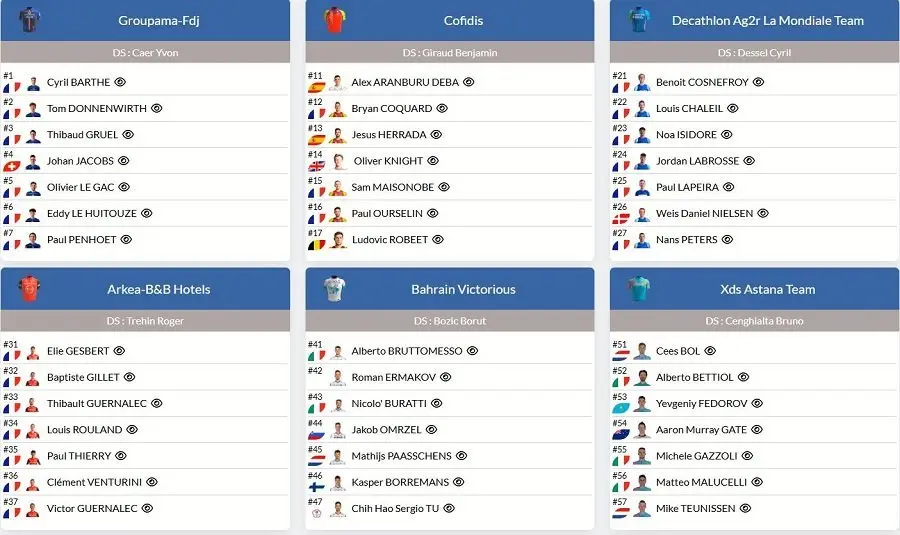The width and height of the screenshot is (900, 535).
Task: Click the Cofidis team jersey icon
Action: pos(334,20)
